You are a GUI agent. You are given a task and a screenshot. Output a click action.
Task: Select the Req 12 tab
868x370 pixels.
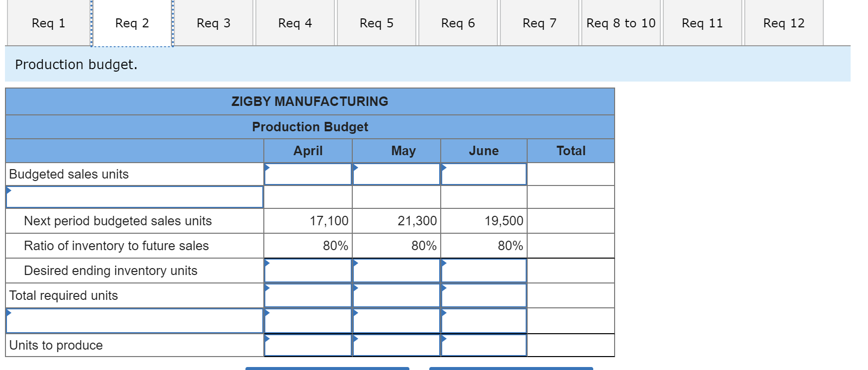pyautogui.click(x=784, y=23)
